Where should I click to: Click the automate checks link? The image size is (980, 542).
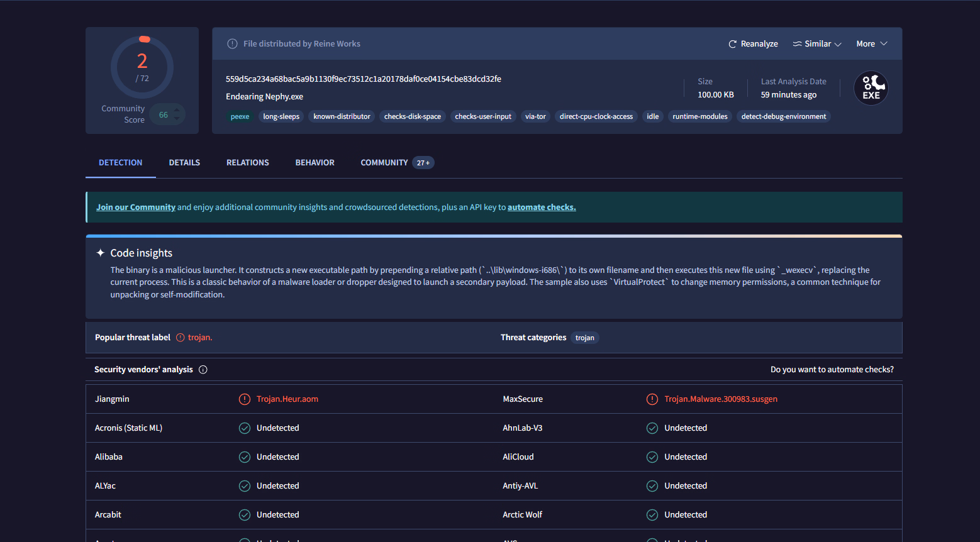[542, 207]
